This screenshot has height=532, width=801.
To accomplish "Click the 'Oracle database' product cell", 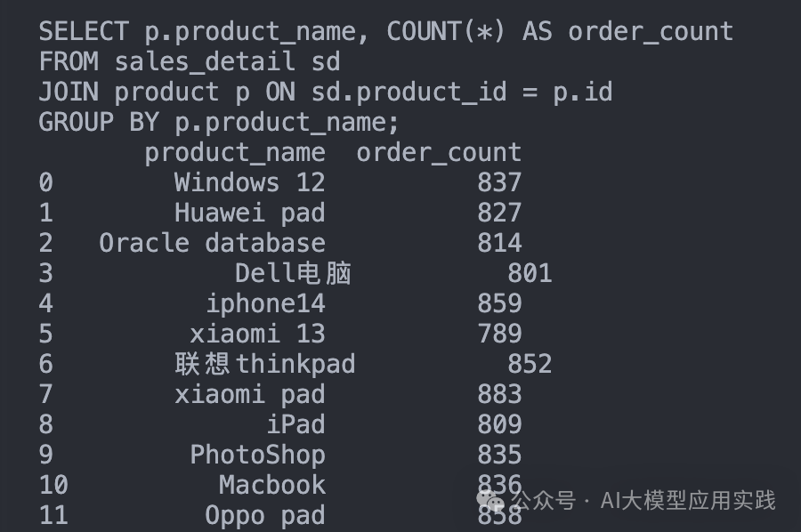I will 212,244.
